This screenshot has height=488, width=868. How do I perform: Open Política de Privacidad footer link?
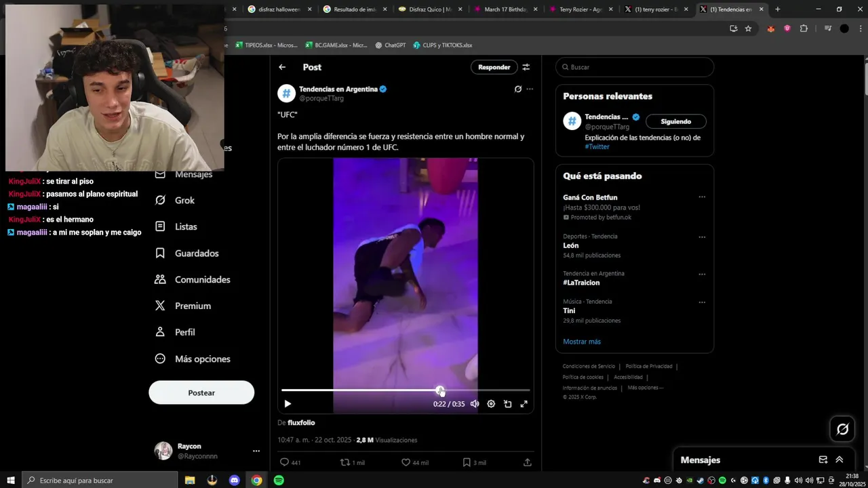tap(649, 366)
